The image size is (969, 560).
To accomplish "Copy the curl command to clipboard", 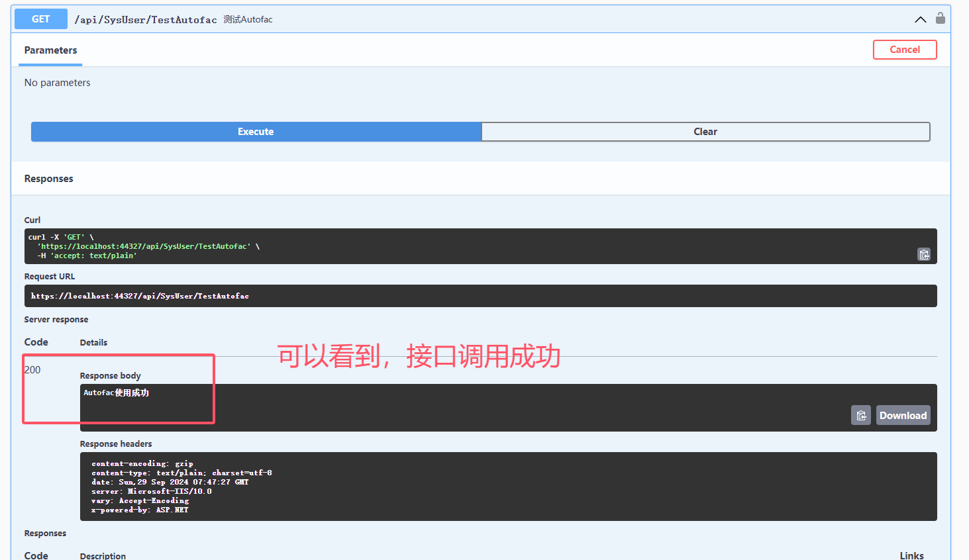I will pyautogui.click(x=924, y=254).
